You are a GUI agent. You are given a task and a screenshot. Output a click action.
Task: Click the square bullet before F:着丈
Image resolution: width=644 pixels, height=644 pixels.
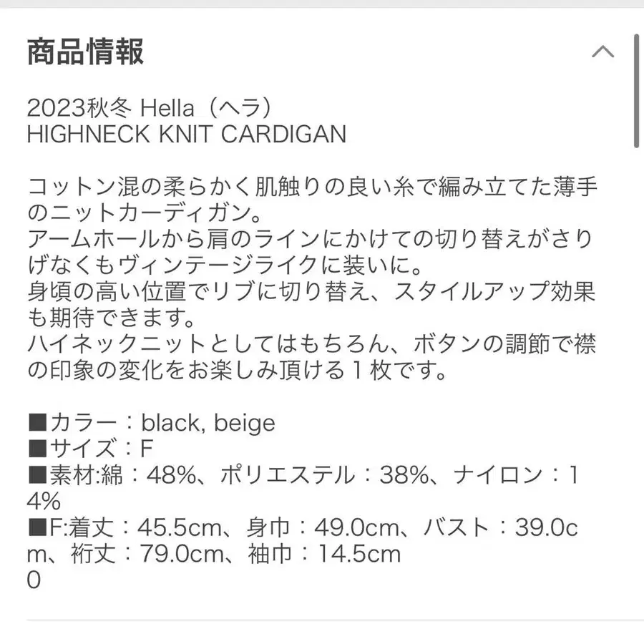37,527
